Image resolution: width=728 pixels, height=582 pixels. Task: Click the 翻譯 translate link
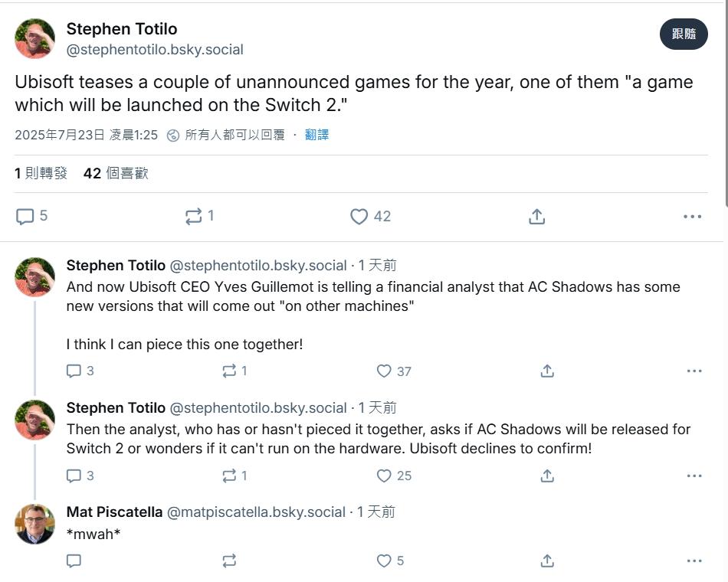(x=316, y=135)
